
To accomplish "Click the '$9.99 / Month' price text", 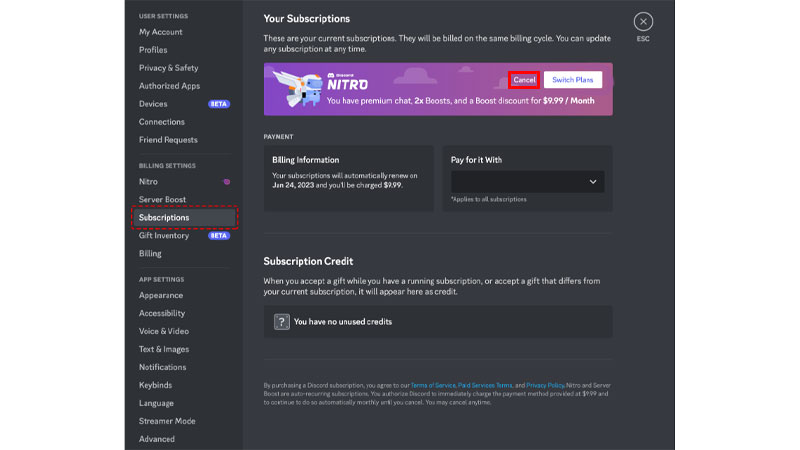I will pos(568,101).
